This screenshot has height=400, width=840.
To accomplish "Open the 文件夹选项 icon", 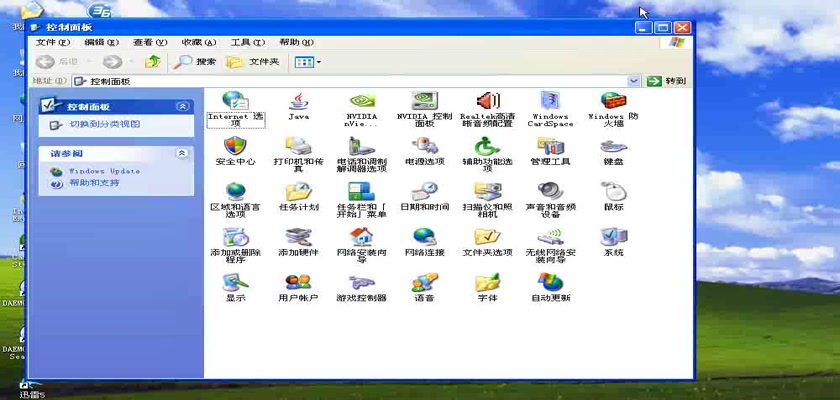I will pos(488,237).
